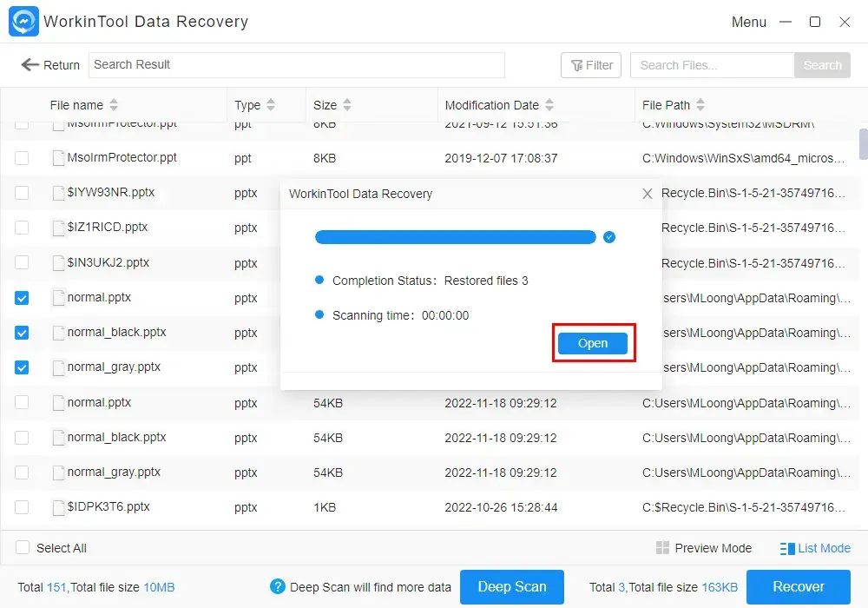
Task: Click the 163KB selected size text
Action: [x=720, y=587]
